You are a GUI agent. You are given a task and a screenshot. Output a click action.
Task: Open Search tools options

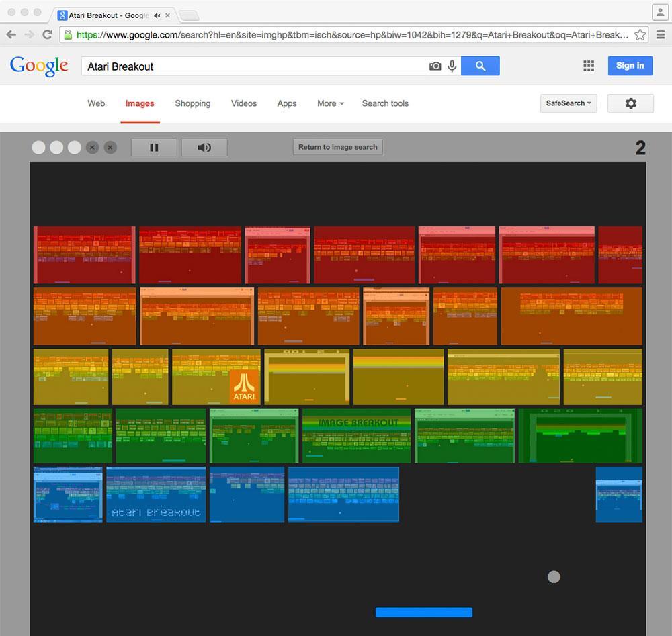[x=385, y=103]
